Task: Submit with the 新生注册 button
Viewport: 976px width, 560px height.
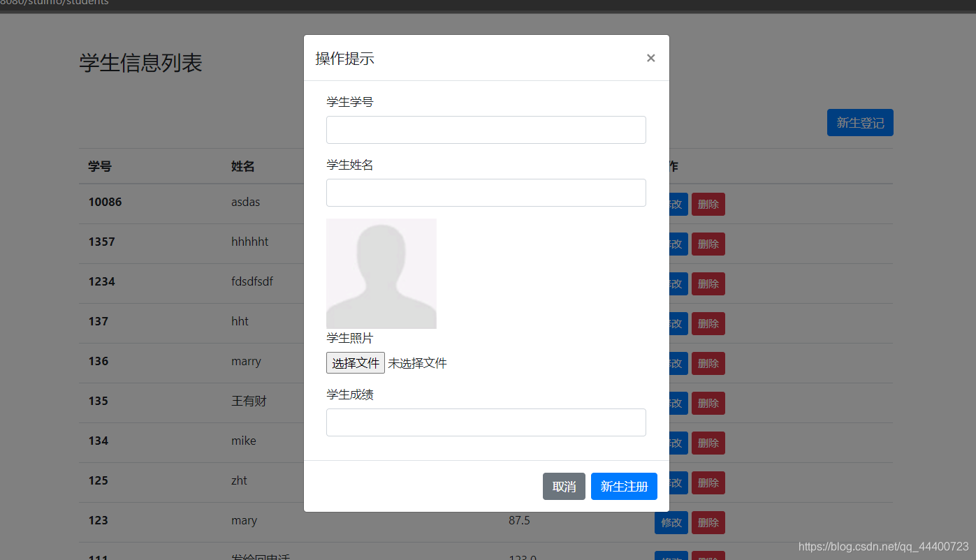Action: pyautogui.click(x=624, y=486)
